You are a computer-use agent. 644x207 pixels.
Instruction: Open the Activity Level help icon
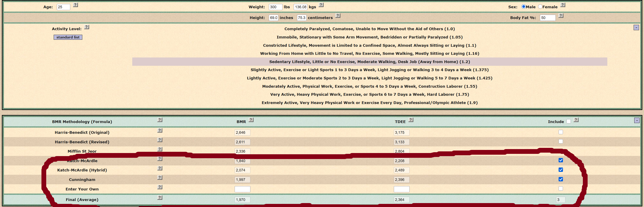point(87,27)
